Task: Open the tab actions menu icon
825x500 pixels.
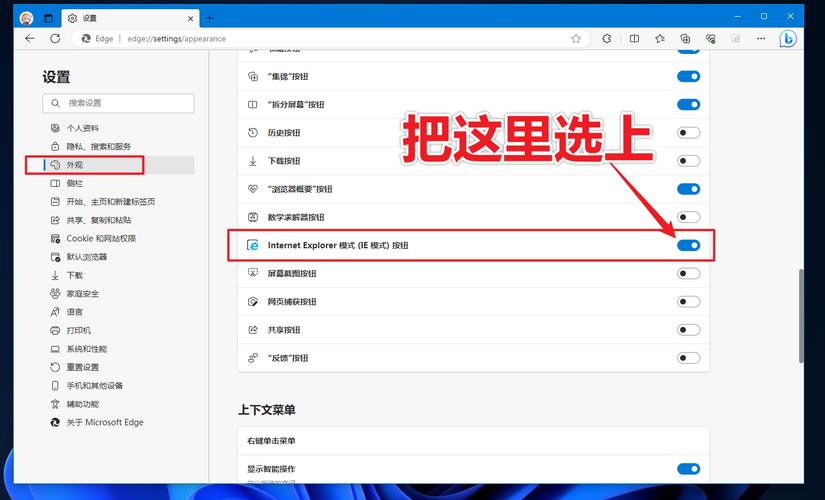Action: [x=48, y=18]
